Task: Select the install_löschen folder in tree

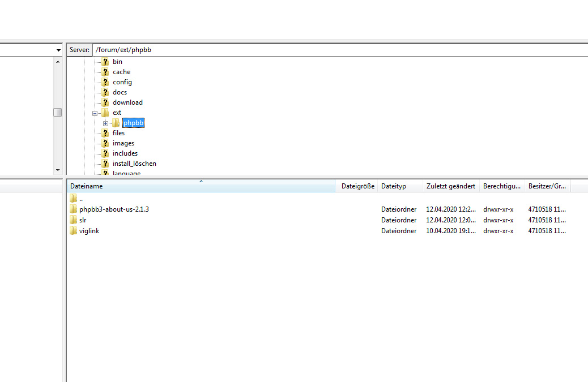Action: coord(134,164)
